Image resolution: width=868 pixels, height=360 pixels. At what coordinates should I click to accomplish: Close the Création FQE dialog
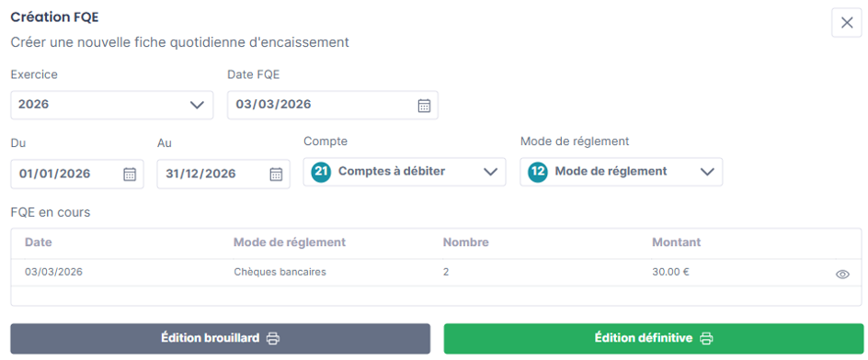coord(847,23)
